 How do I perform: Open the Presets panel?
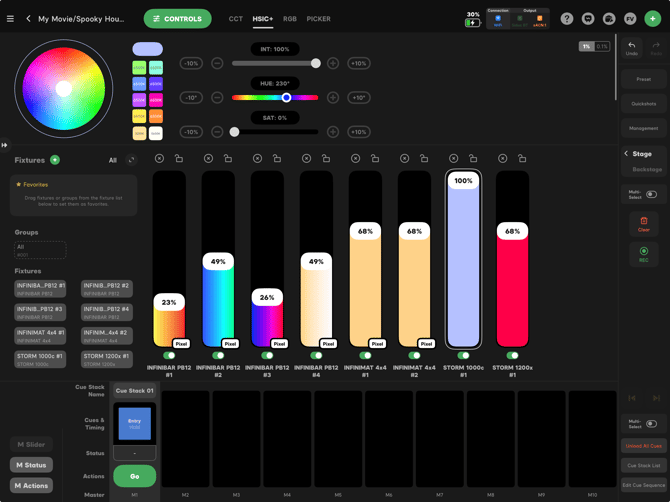click(644, 79)
